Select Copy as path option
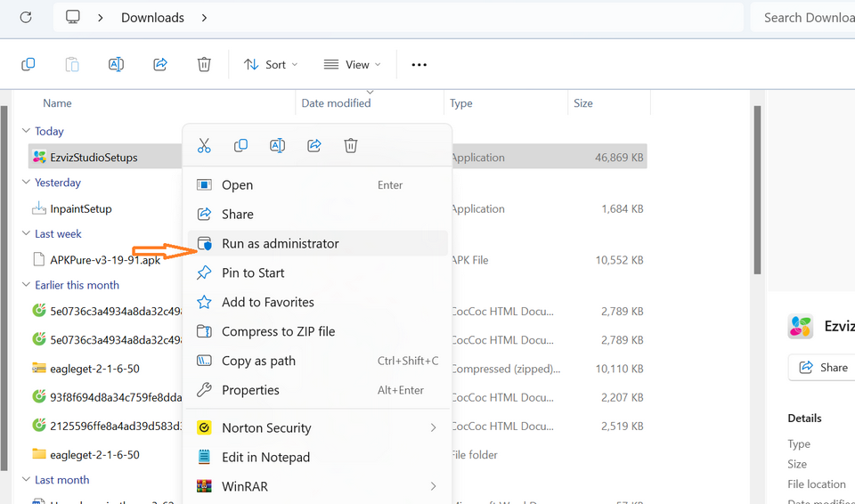 [258, 361]
